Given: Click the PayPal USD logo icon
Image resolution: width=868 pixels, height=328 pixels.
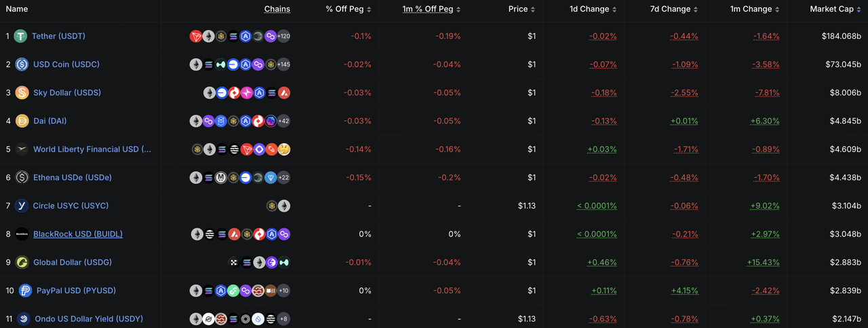Looking at the screenshot, I should [25, 291].
